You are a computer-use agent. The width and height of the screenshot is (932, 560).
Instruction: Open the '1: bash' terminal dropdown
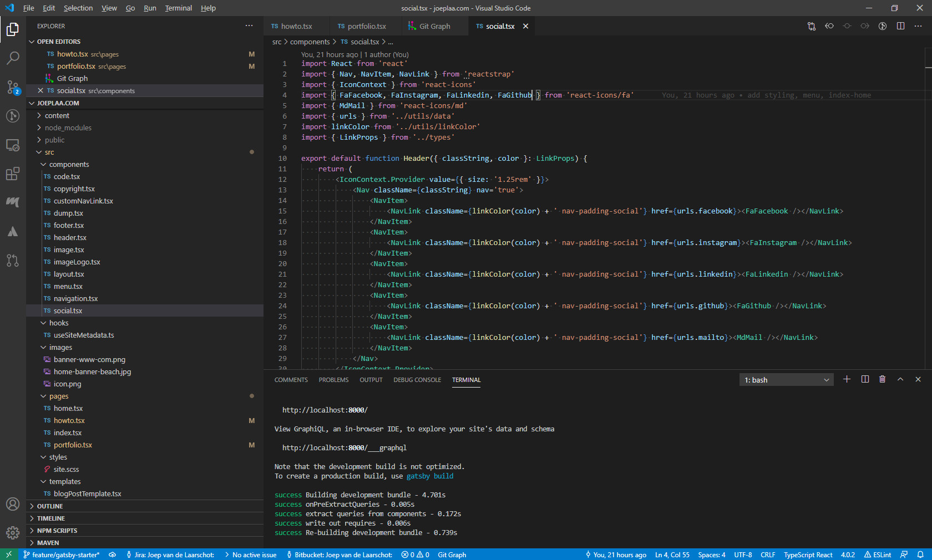[x=786, y=380]
